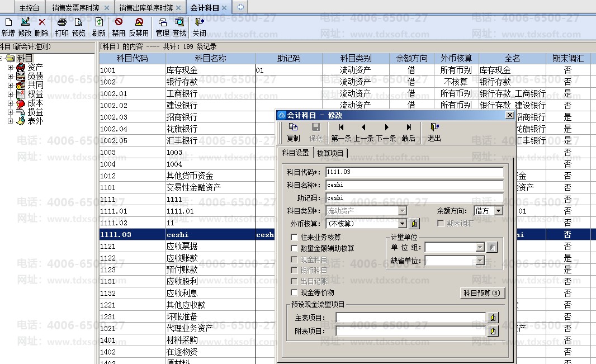Open the 单位组 dropdown
This screenshot has height=364, width=596.
(480, 247)
